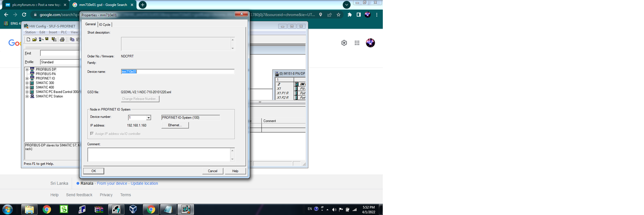Click the Device name input field

click(x=178, y=72)
